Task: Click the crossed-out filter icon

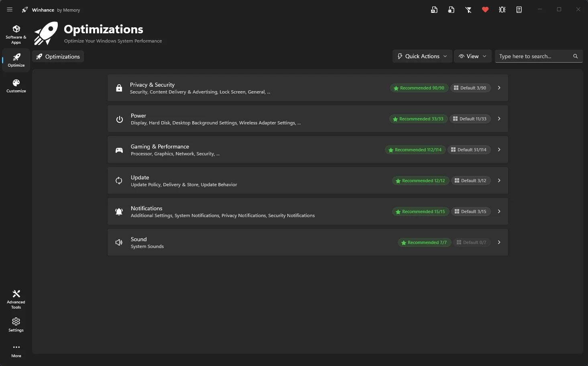Action: tap(468, 10)
